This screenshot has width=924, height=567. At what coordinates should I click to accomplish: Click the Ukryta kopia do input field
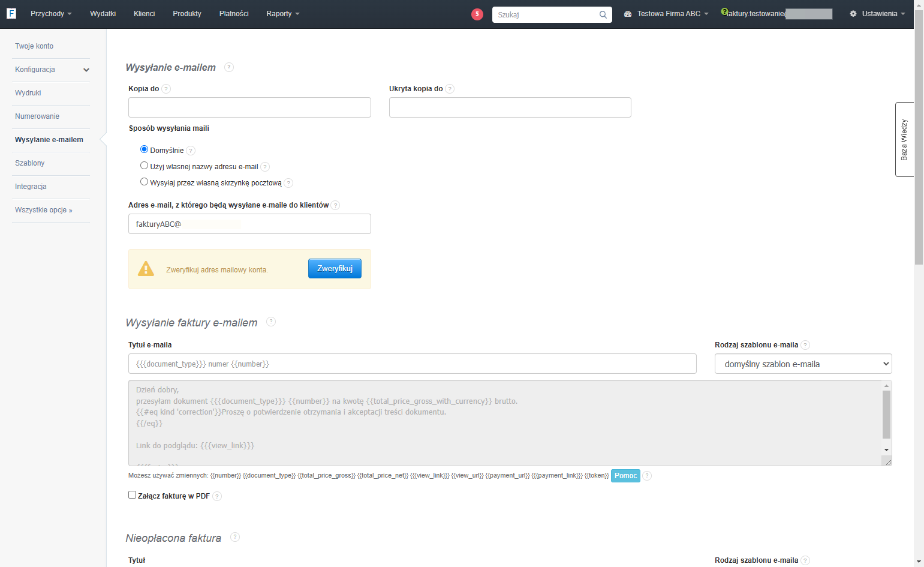coord(510,107)
